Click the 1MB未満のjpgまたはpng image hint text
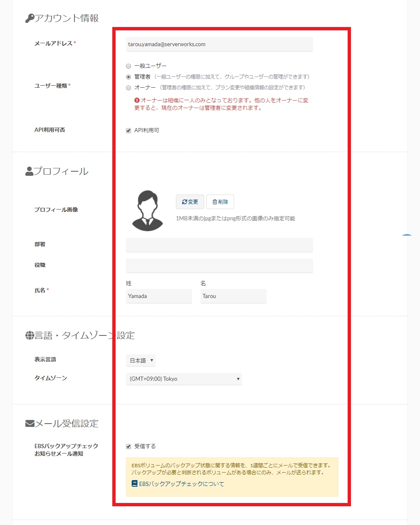This screenshot has height=525, width=420. [235, 218]
